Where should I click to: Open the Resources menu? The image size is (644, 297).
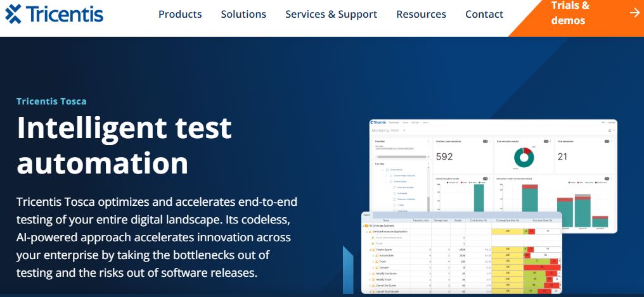[x=421, y=14]
